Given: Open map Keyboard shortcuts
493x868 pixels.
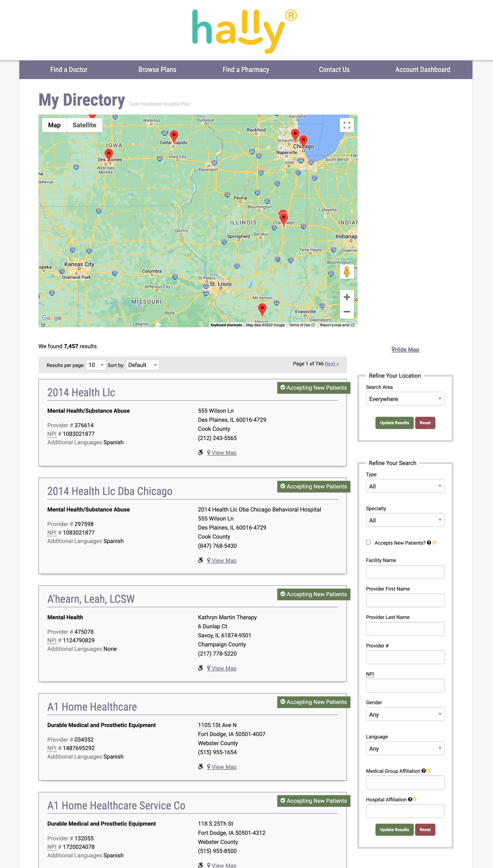Looking at the screenshot, I should point(226,325).
